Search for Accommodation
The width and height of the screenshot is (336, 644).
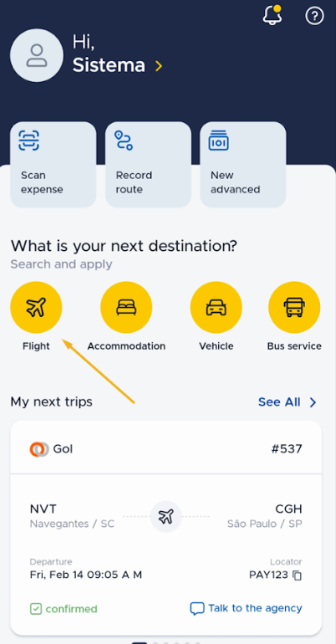tap(126, 307)
